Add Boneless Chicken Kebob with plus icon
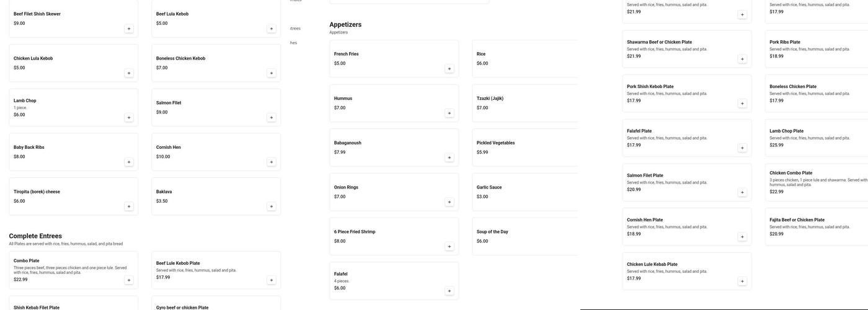Viewport: 868px width, 310px height. click(x=271, y=73)
